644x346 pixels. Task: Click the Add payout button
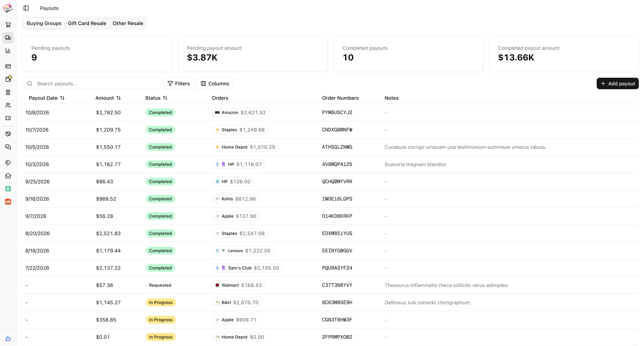pyautogui.click(x=617, y=84)
